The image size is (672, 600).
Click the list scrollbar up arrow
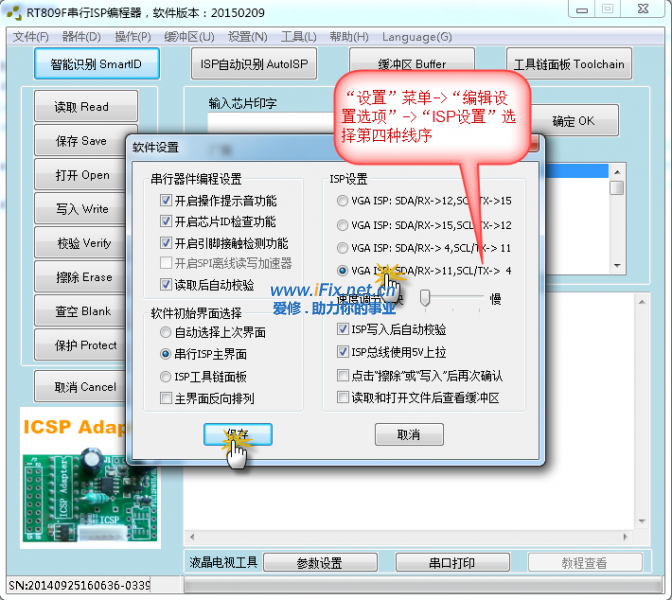[616, 171]
